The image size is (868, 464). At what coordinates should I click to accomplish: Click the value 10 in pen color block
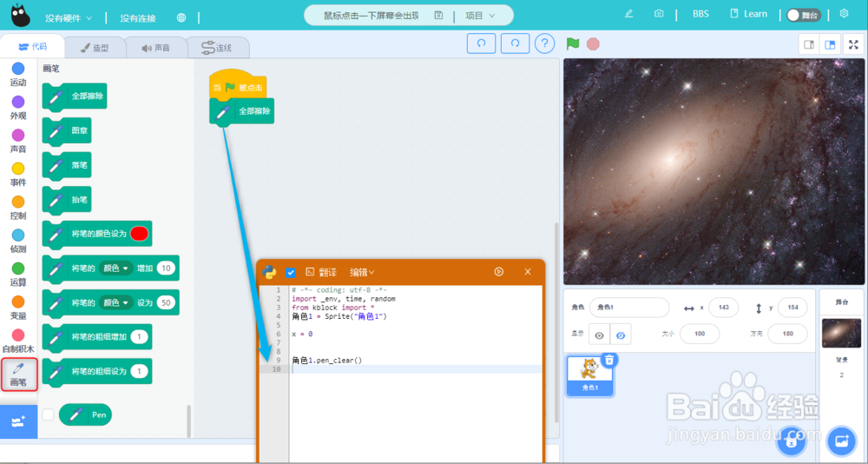[166, 268]
